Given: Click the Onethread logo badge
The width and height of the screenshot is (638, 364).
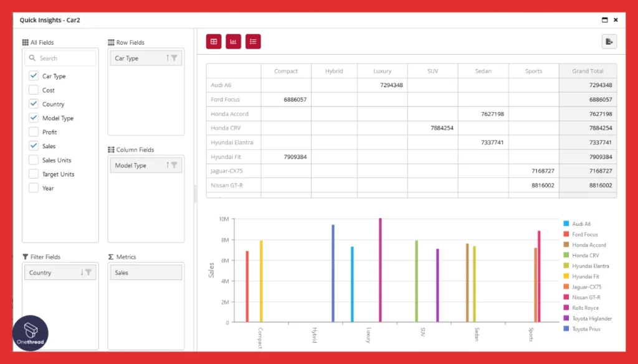Looking at the screenshot, I should [31, 333].
